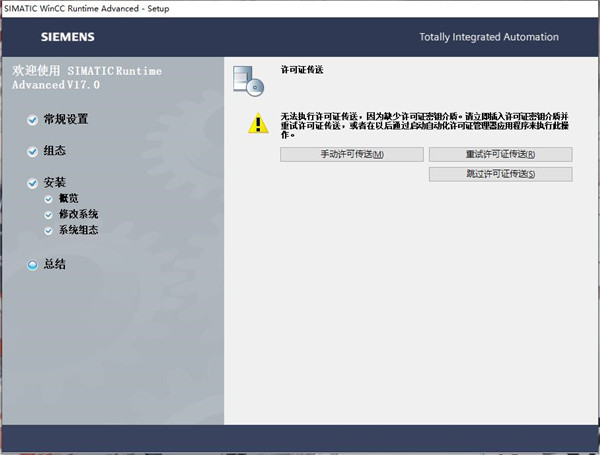Select the 总结 step in the sidebar
Screen dimensions: 600x455
click(54, 264)
